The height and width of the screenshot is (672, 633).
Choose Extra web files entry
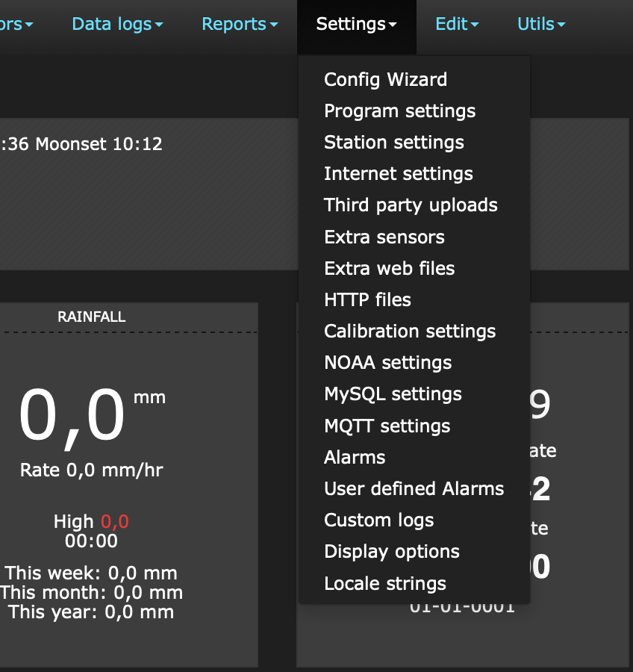[x=389, y=268]
